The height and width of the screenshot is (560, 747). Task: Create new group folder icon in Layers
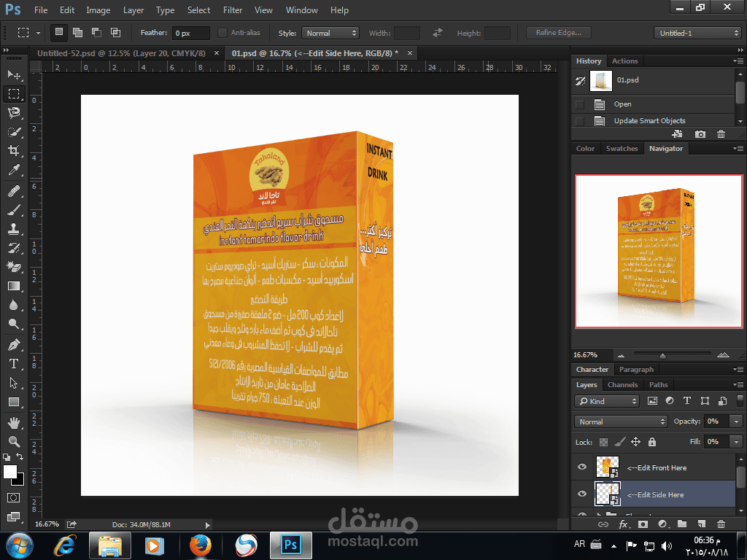pyautogui.click(x=682, y=524)
